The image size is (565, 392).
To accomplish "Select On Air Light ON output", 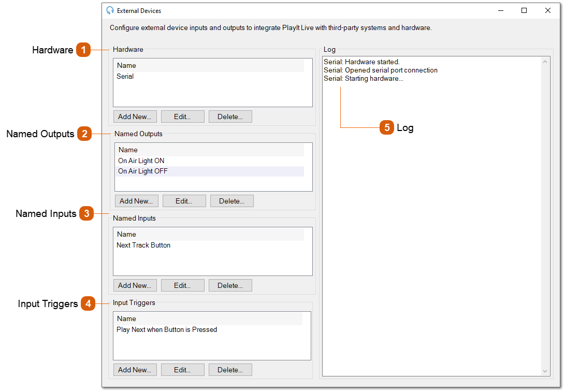I will point(141,161).
